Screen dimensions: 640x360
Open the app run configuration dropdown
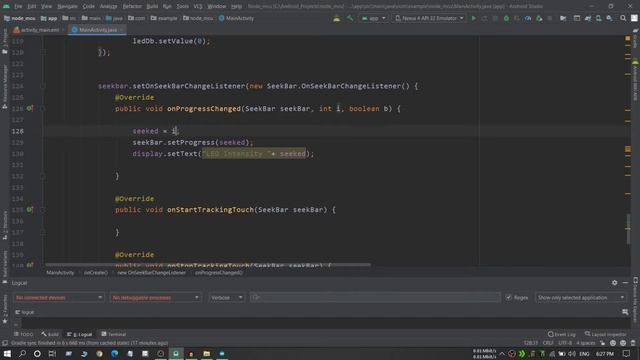[373, 18]
